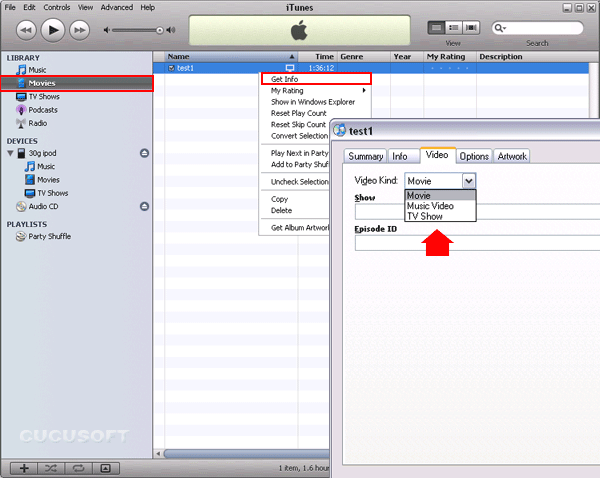The image size is (600, 478).
Task: Toggle the repeat button in bottom bar
Action: [78, 467]
